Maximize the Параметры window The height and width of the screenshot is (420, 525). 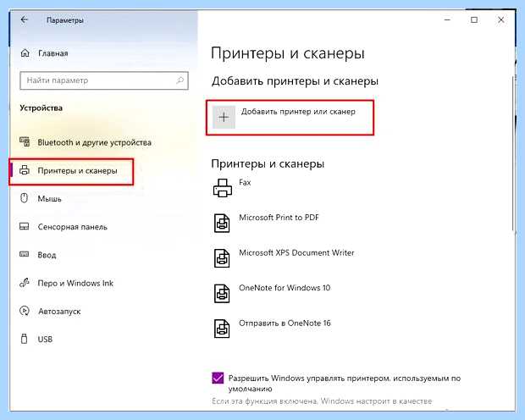[474, 19]
